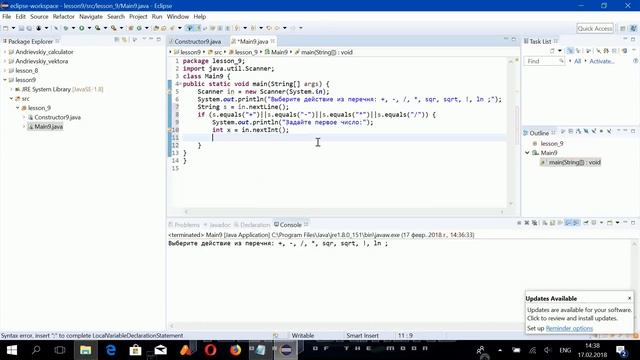Open the Refactor menu

(64, 17)
